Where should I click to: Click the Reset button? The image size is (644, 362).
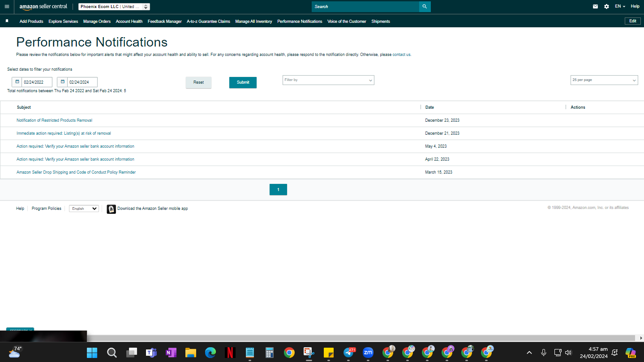[x=198, y=82]
